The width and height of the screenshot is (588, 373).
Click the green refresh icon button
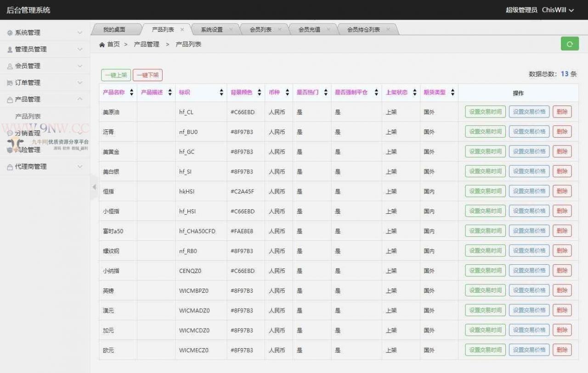coord(570,44)
